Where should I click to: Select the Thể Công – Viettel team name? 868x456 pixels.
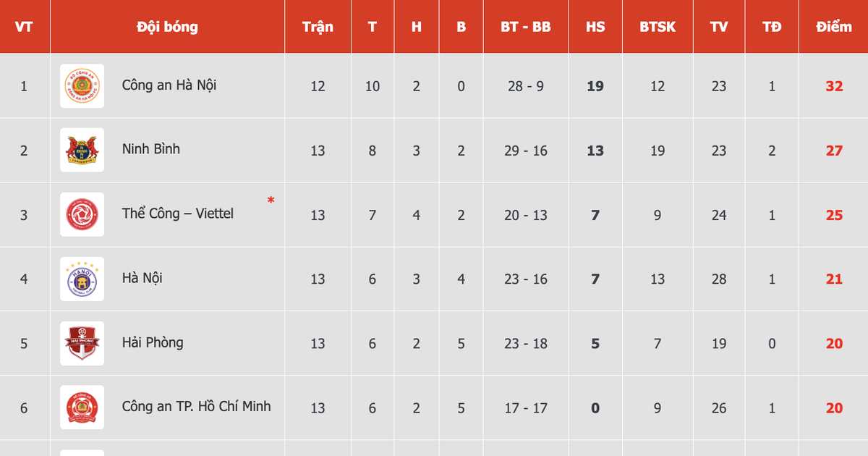coord(178,214)
